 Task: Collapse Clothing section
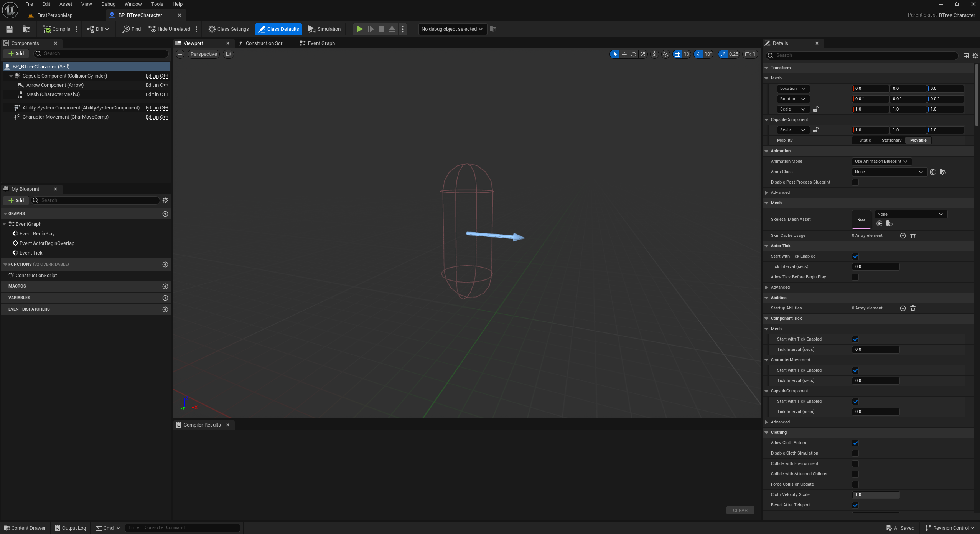(x=766, y=433)
